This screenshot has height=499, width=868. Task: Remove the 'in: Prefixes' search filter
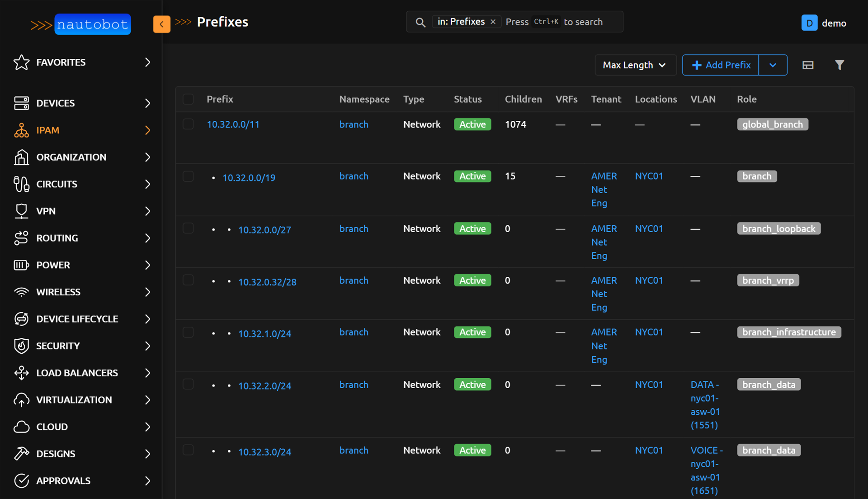493,22
